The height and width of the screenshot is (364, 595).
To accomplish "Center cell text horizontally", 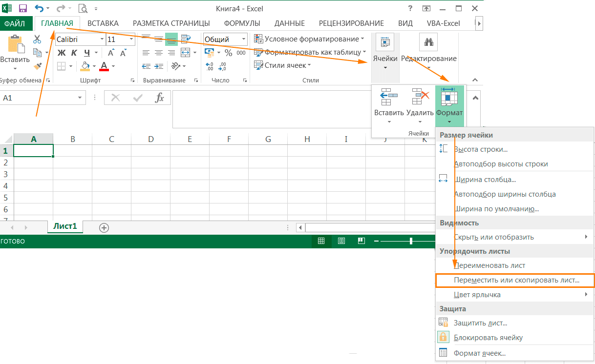I will [x=158, y=52].
